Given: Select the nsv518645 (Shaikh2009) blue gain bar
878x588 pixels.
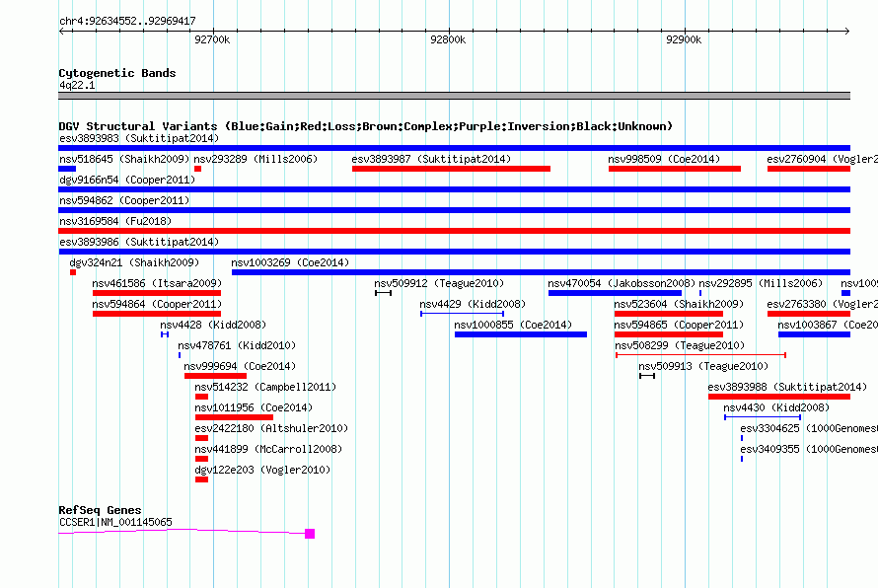Looking at the screenshot, I should tap(67, 169).
